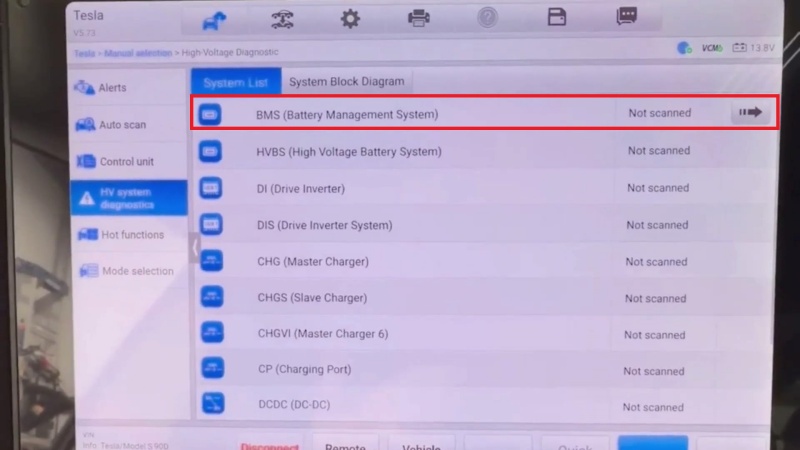The height and width of the screenshot is (450, 800).
Task: Open Control unit in the sidebar
Action: (129, 161)
